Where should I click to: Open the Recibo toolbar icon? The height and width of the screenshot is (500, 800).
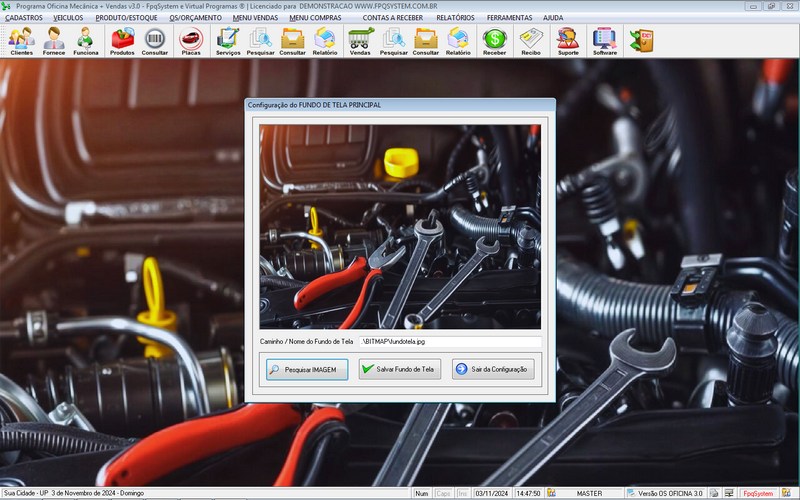pyautogui.click(x=531, y=40)
